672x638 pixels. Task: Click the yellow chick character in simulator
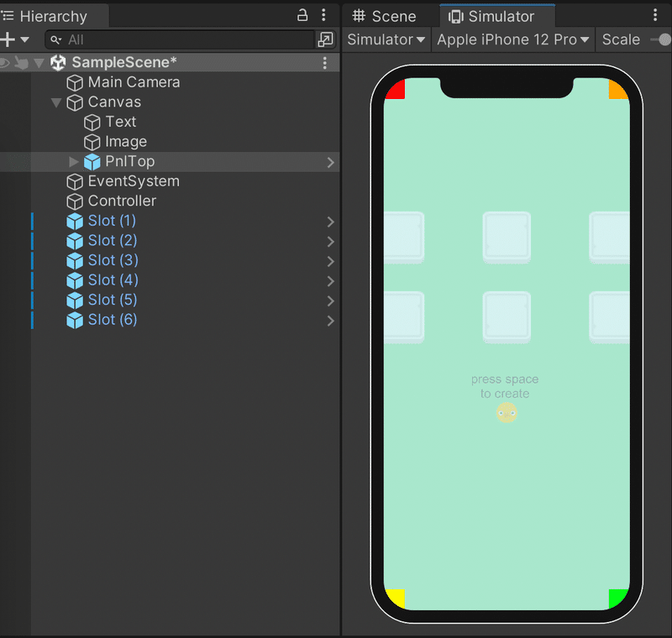tap(507, 413)
